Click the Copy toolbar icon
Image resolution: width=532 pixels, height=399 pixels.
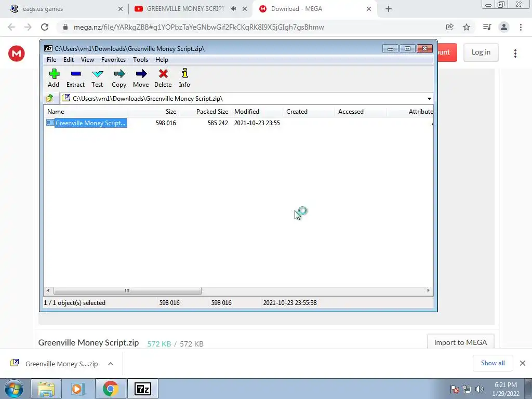pos(119,78)
